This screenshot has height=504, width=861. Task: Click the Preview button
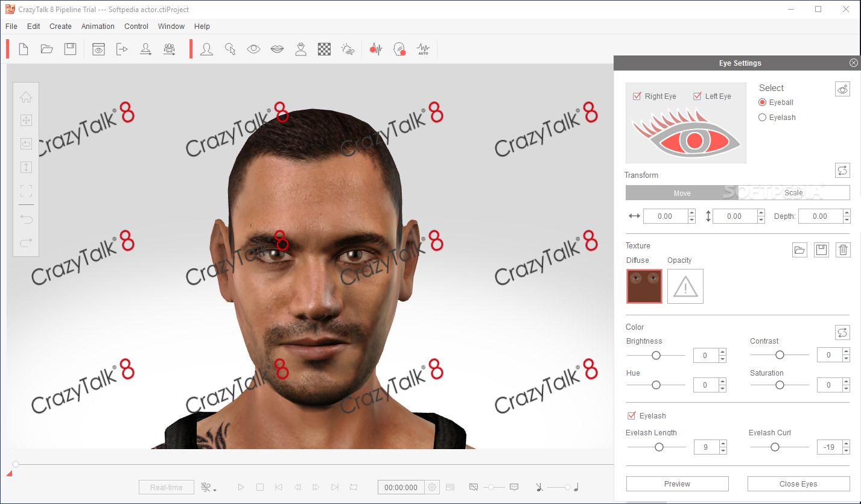678,484
